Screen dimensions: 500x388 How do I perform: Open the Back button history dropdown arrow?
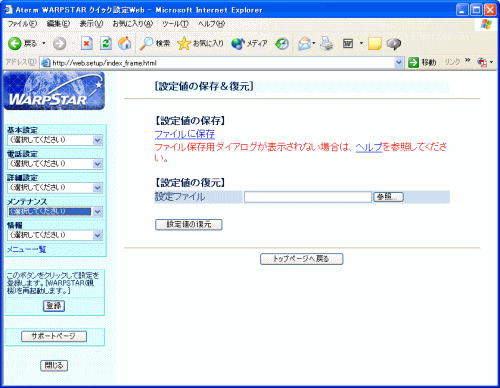[x=44, y=44]
